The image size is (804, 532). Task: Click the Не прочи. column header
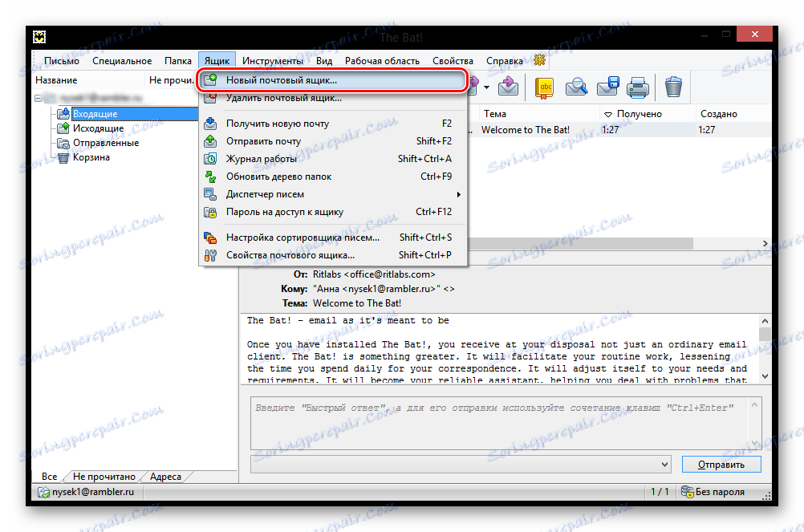(x=171, y=80)
